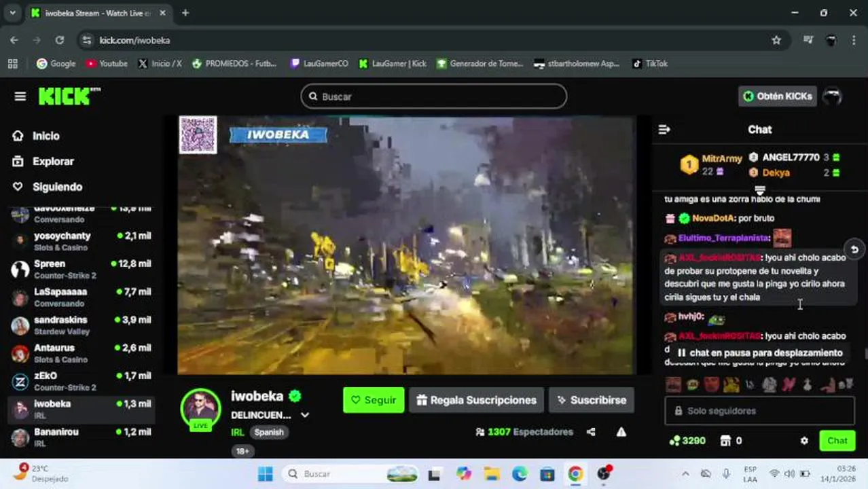
Task: Click the verified badge next to iwobeka
Action: [294, 396]
